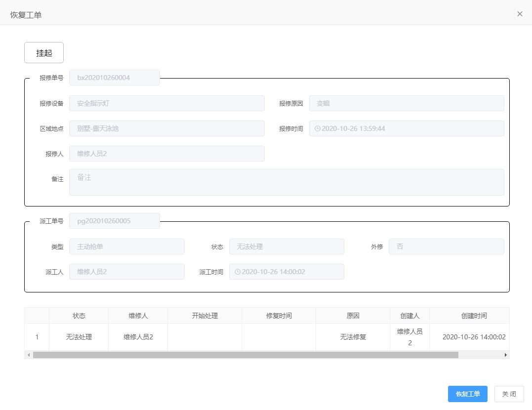Click the clock icon in 报修时间 field
This screenshot has width=532, height=410.
coord(317,128)
